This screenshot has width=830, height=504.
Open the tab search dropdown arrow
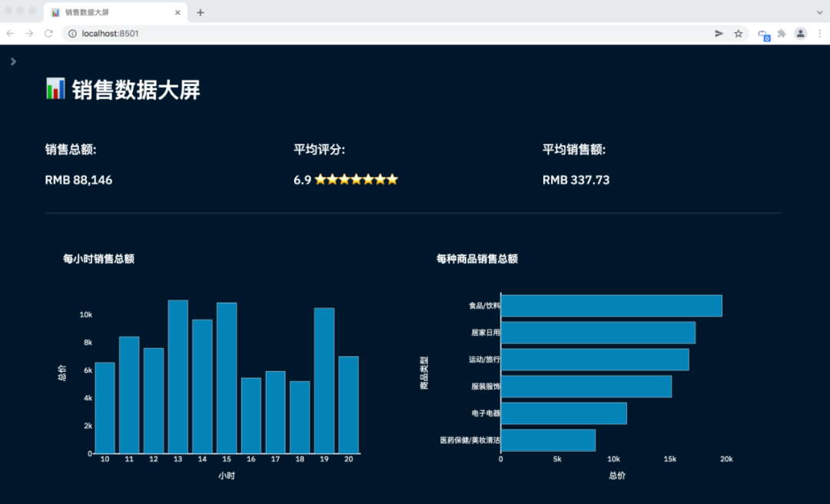click(819, 12)
